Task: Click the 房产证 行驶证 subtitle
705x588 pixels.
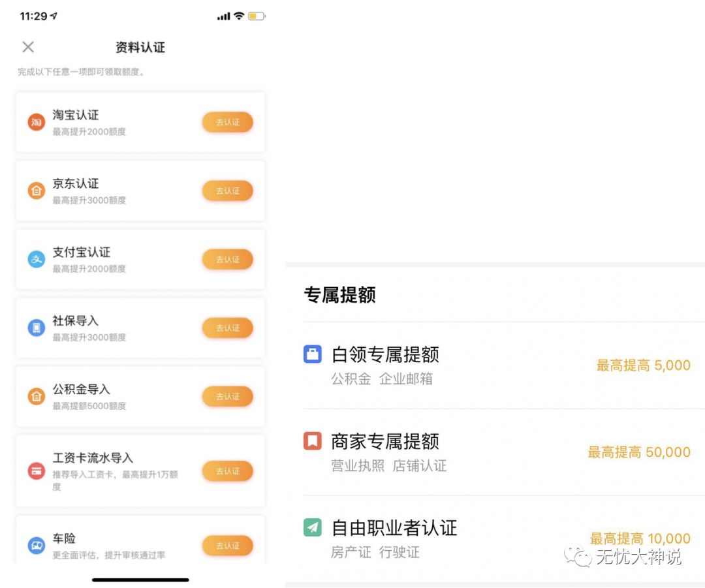Action: tap(375, 551)
